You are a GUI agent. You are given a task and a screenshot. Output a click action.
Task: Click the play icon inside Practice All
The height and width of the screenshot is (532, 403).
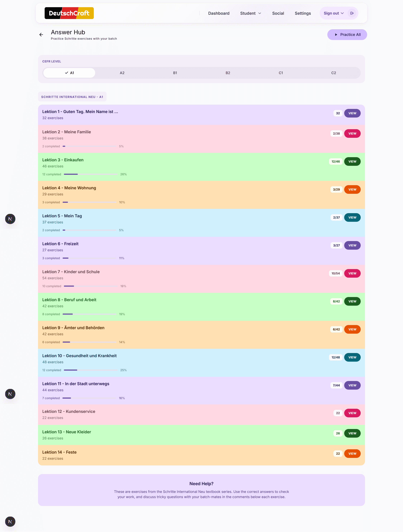point(336,35)
